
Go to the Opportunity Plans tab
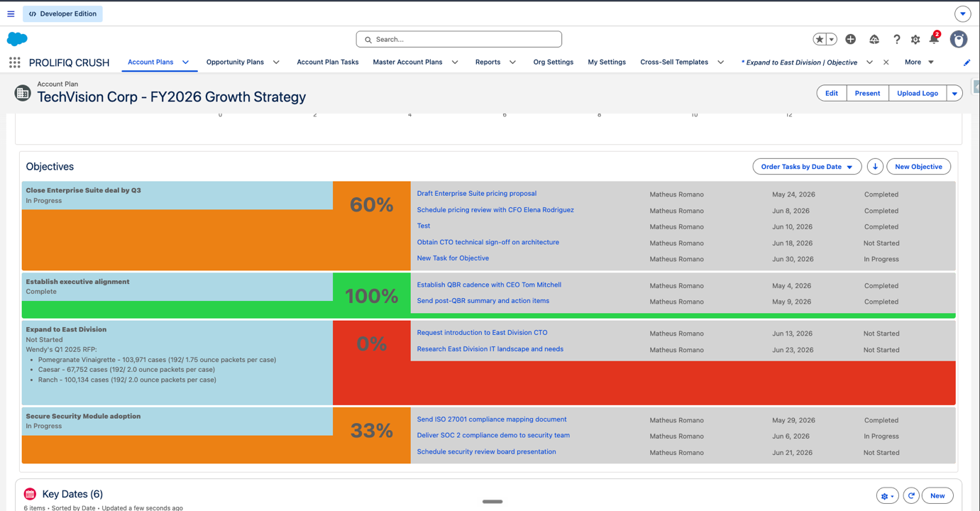tap(235, 62)
